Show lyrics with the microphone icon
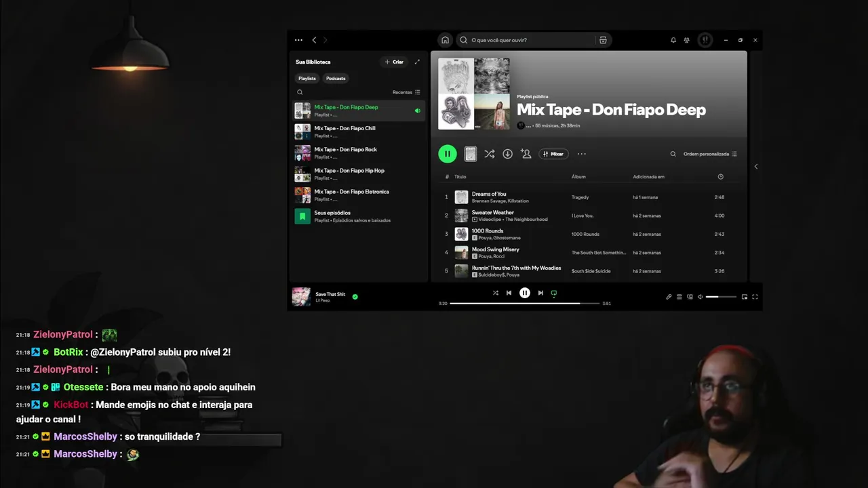 coord(669,297)
